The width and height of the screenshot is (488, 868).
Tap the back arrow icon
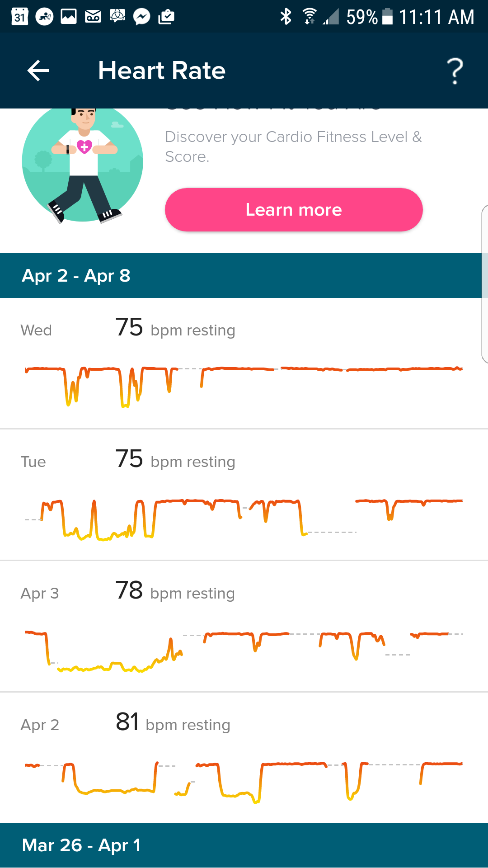pos(38,71)
